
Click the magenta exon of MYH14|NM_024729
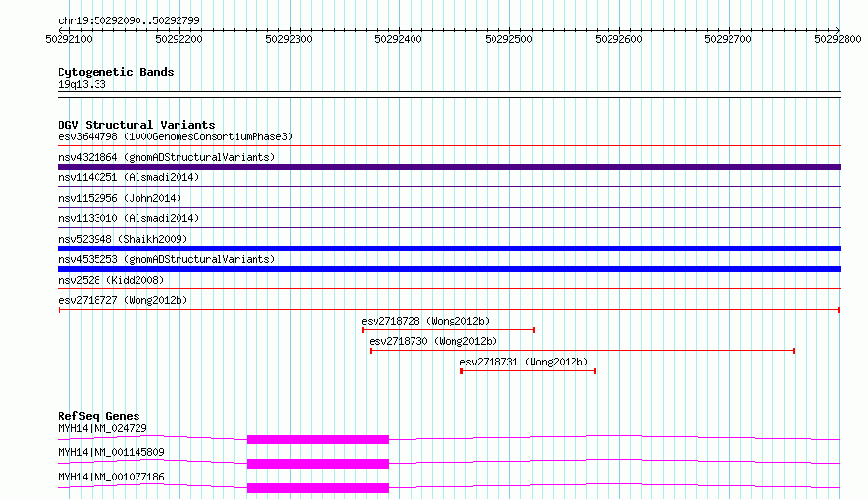(318, 440)
